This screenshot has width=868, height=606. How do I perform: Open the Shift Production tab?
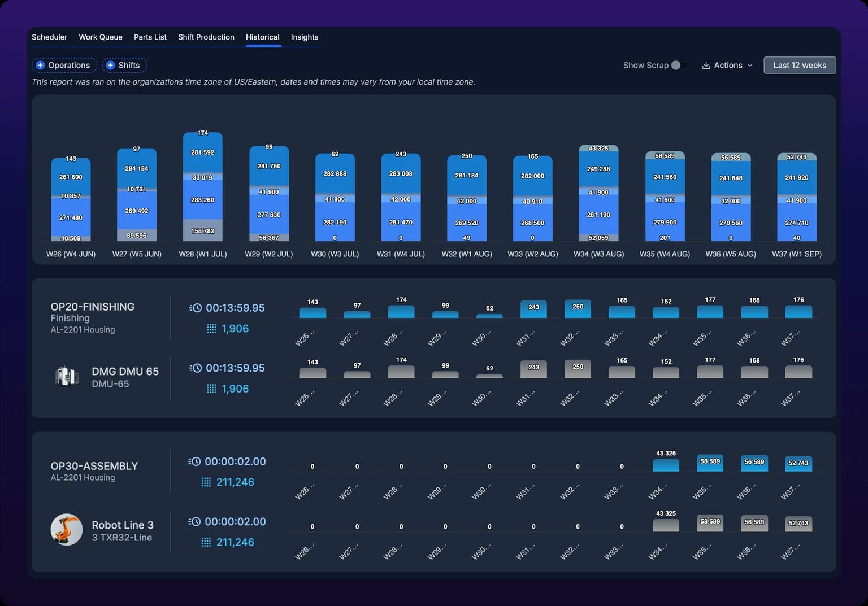click(206, 37)
